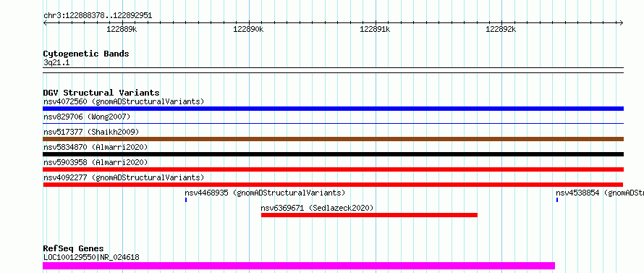The width and height of the screenshot is (644, 273).
Task: Select the nsv5834870 (Almarri2020) label
Action: pos(96,147)
